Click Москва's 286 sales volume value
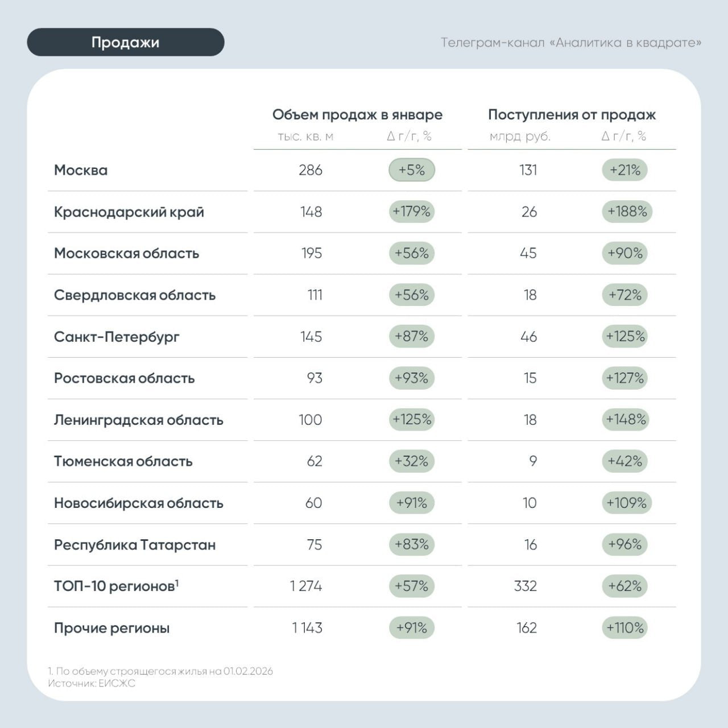Viewport: 728px width, 728px height. click(311, 170)
